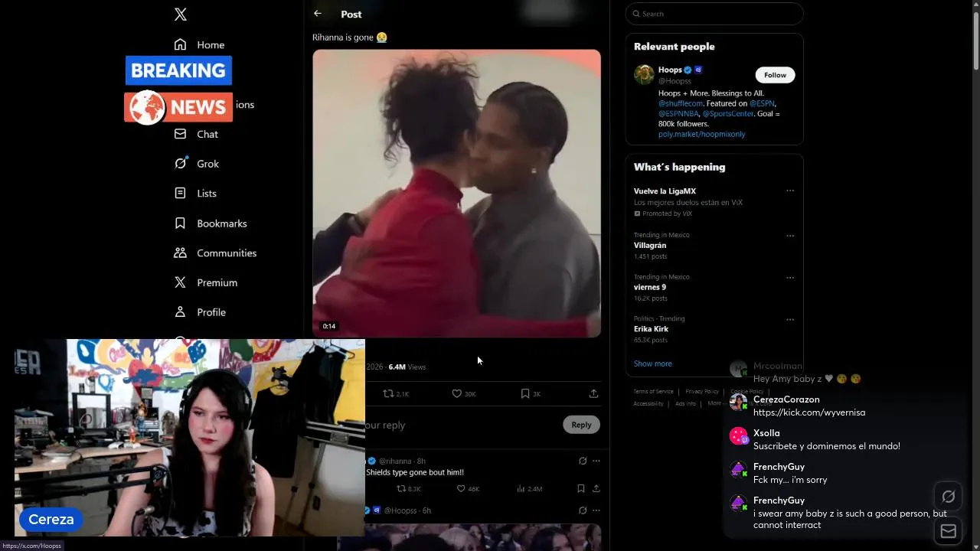Viewport: 980px width, 551px height.
Task: Open Chat from the sidebar
Action: pos(197,134)
